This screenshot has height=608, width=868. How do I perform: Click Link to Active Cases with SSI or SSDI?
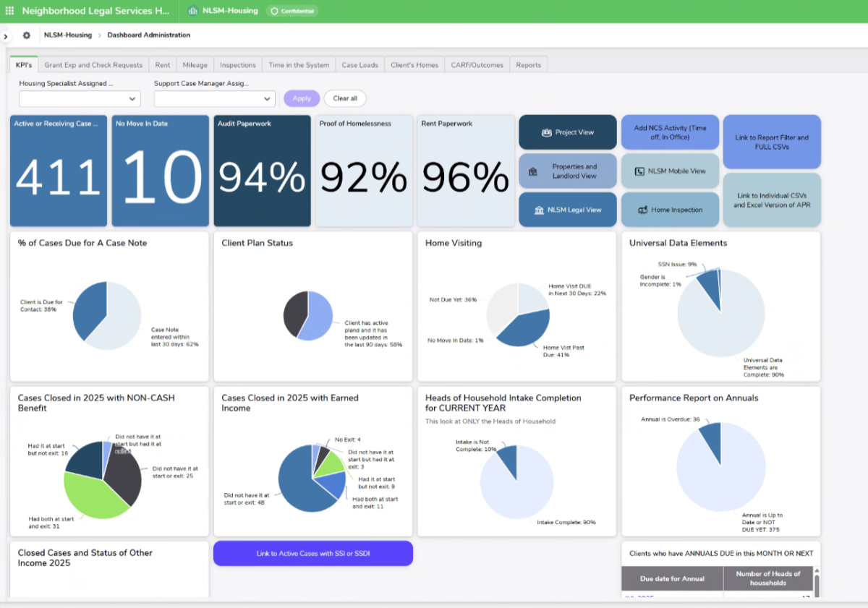pyautogui.click(x=312, y=554)
